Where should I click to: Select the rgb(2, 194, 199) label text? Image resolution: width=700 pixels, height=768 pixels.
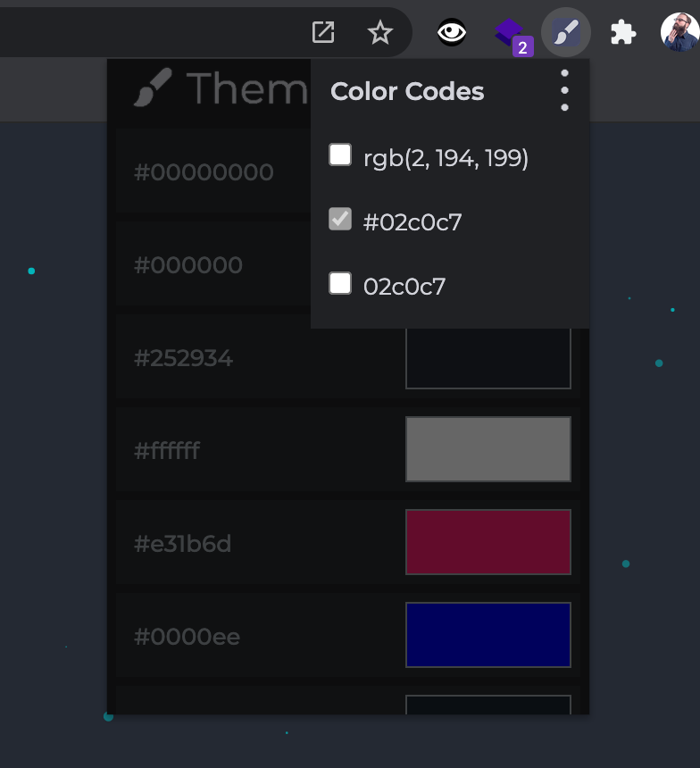pyautogui.click(x=446, y=158)
